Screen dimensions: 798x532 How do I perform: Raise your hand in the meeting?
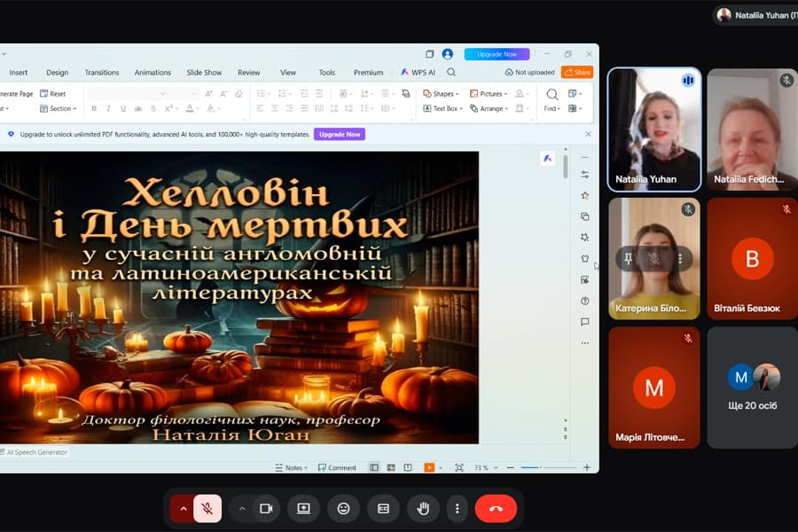tap(423, 508)
